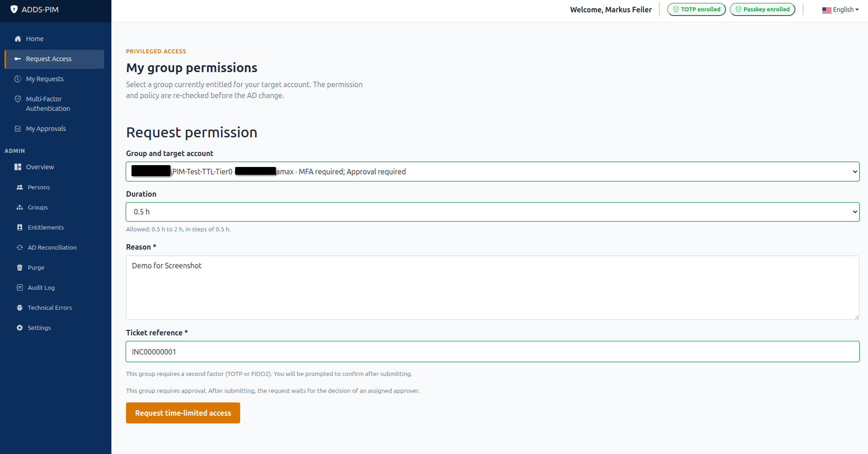Open the AD Reconciliation text link
The image size is (868, 454).
[x=52, y=247]
